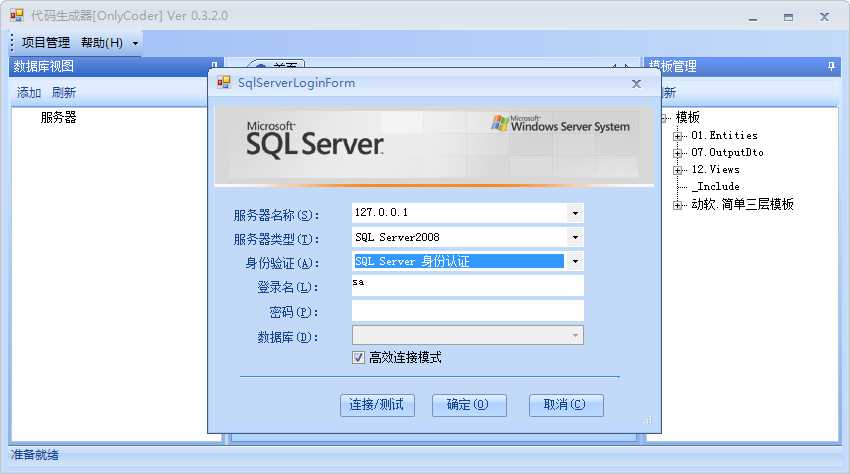Open the toolbar overflow arrow next to 帮助
The image size is (850, 474).
pyautogui.click(x=135, y=43)
